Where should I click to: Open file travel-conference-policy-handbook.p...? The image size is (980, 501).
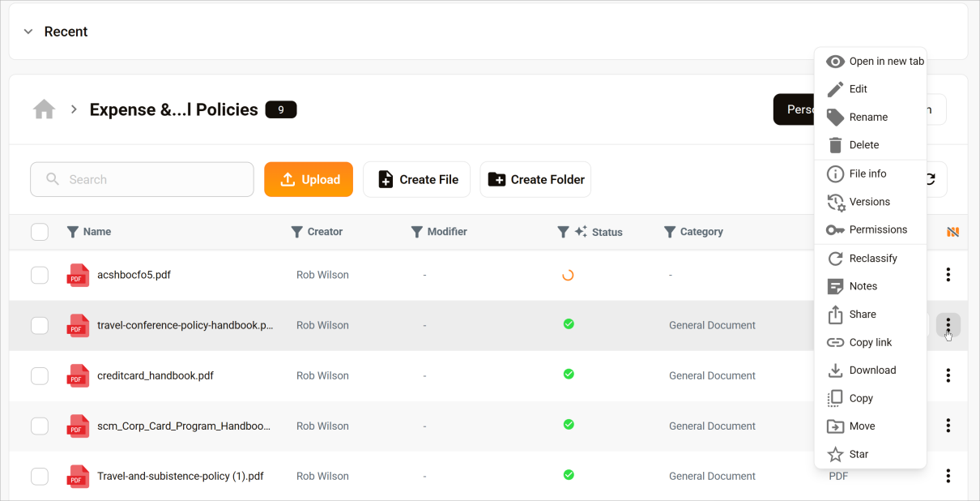pos(185,325)
